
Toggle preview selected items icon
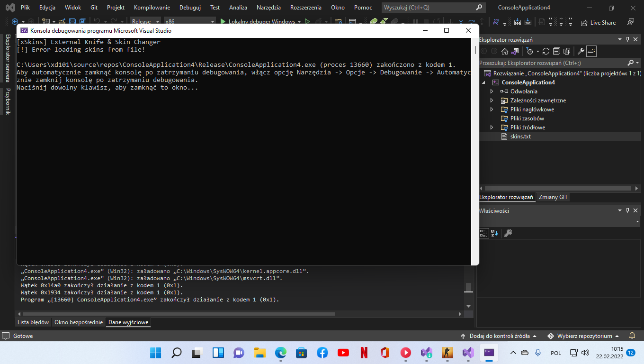[591, 51]
